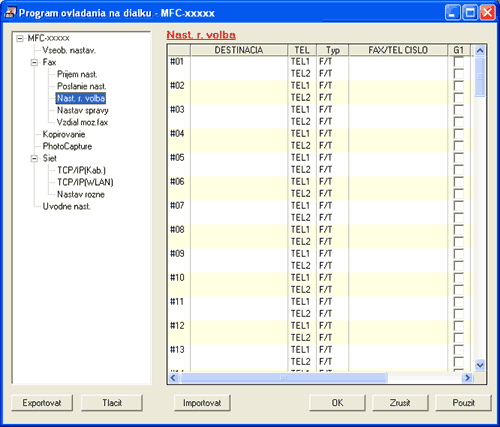Open the Prijem nast. fax settings

coord(77,74)
